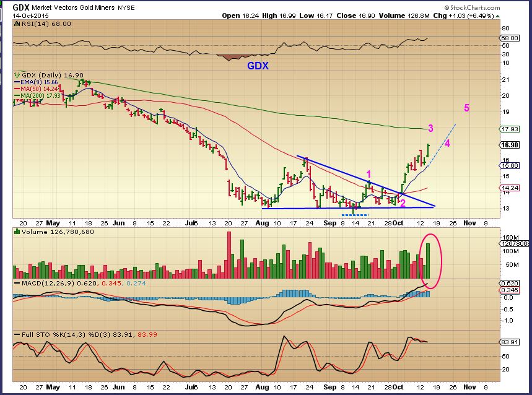532x395 pixels.
Task: Click the GDX (Daily) 16.90 legend entry
Action: point(52,75)
